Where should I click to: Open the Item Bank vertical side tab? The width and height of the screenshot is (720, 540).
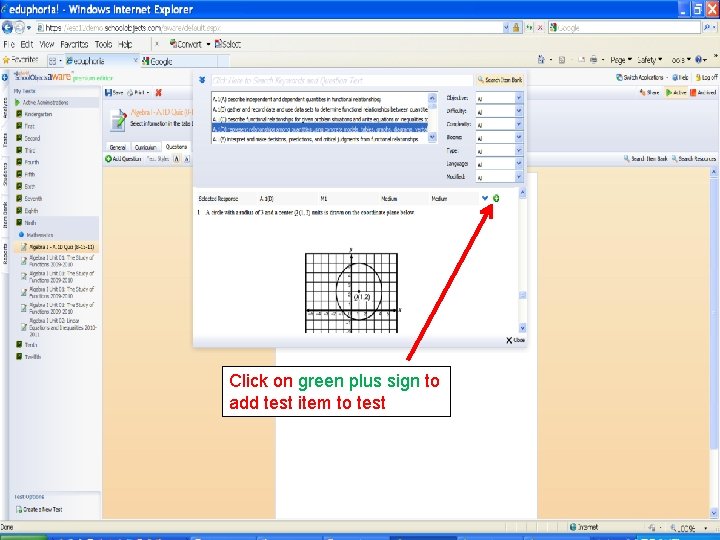coord(5,215)
